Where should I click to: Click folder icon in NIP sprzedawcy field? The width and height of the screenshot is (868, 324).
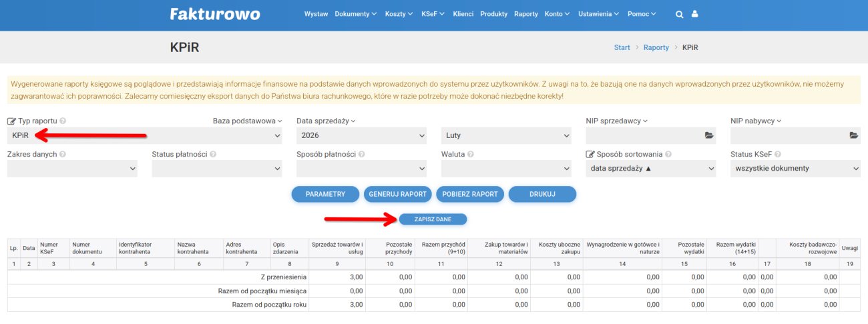click(x=709, y=135)
